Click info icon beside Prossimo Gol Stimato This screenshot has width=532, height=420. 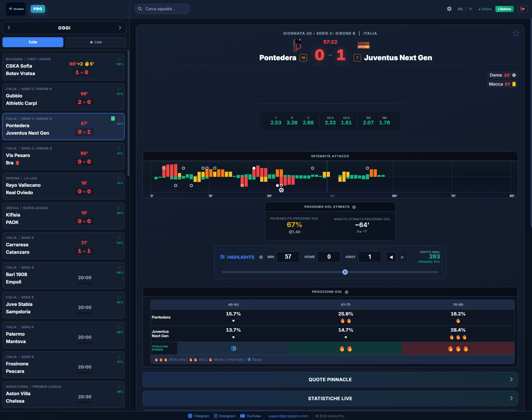(354, 207)
